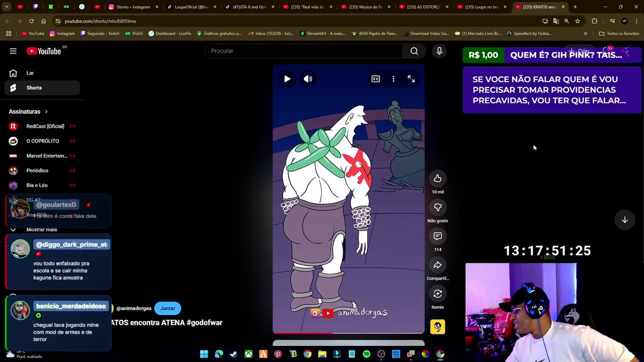644x362 pixels.
Task: Open the tab search dropdown arrow
Action: click(7, 7)
